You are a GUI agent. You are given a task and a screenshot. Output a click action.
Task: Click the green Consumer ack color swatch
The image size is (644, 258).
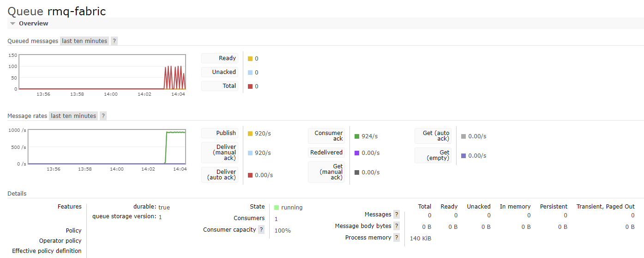pyautogui.click(x=357, y=136)
